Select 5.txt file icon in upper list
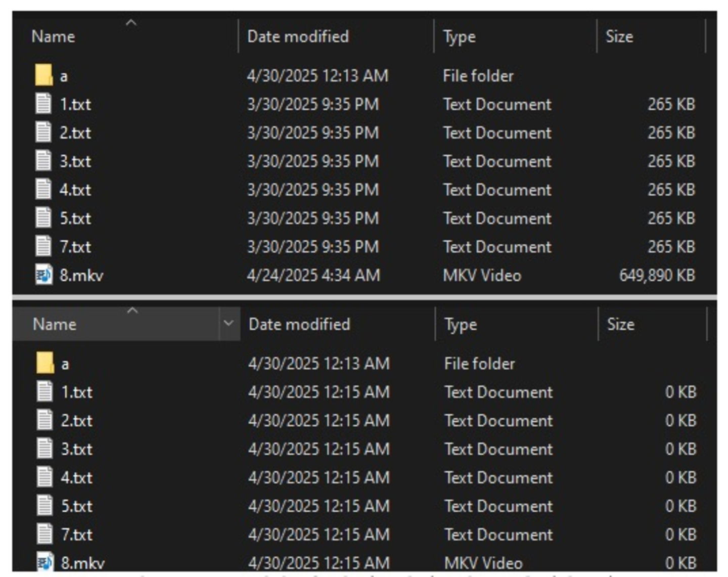 [43, 217]
